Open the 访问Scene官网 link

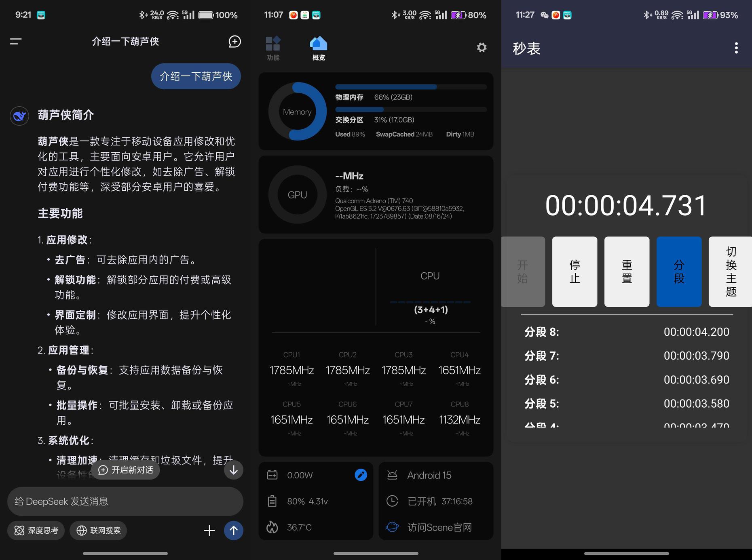pyautogui.click(x=439, y=527)
